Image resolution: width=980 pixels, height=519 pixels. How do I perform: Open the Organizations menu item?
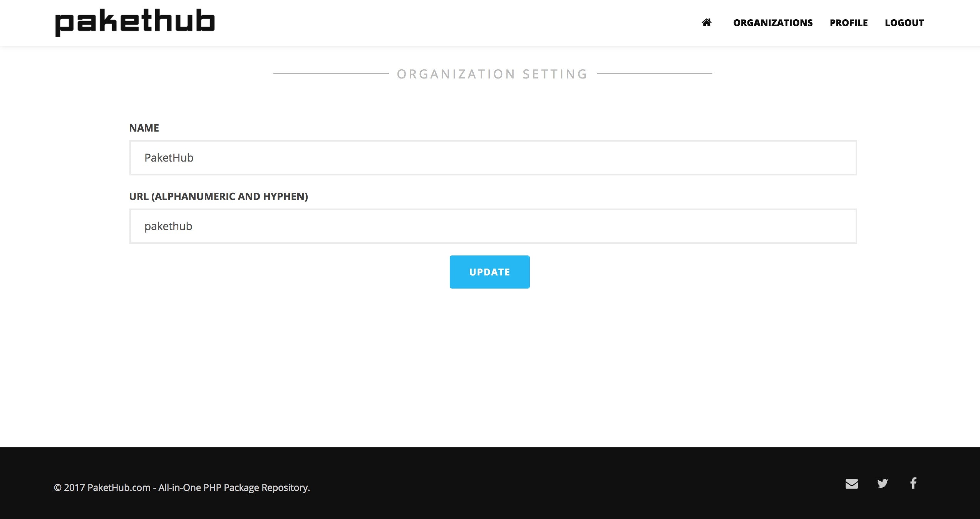pyautogui.click(x=772, y=23)
